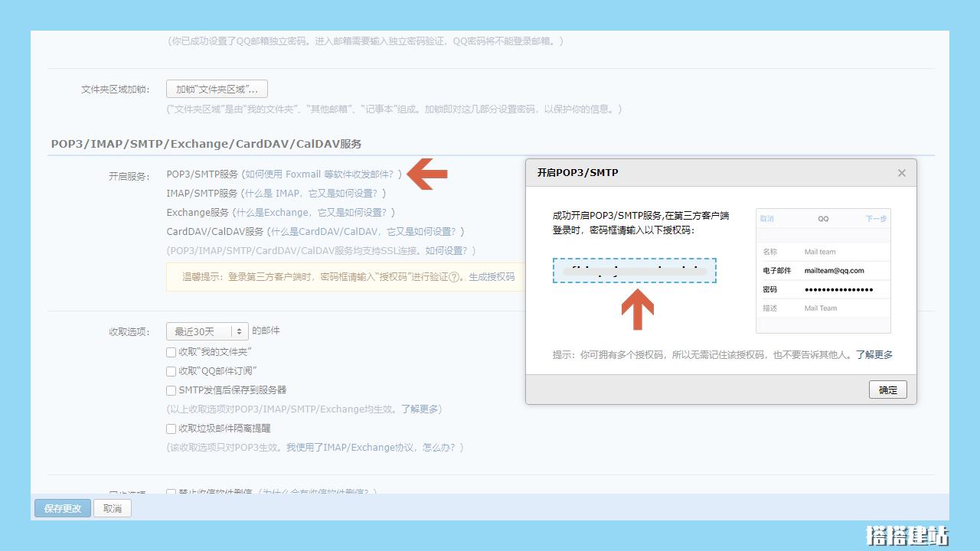Click the 什么是 IMAP help link

click(x=315, y=193)
